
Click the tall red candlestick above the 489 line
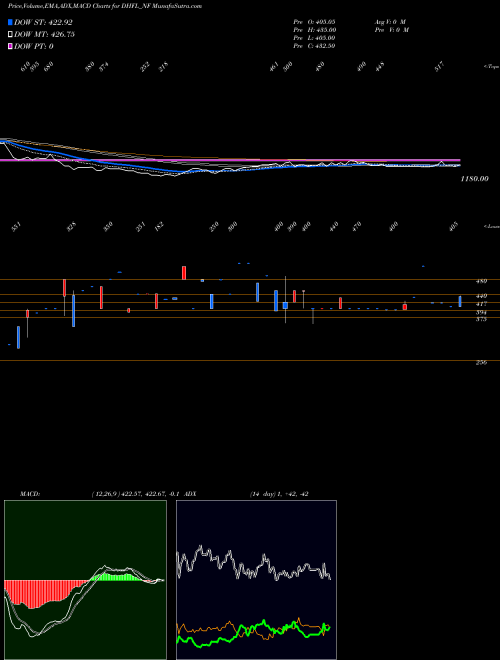(184, 273)
